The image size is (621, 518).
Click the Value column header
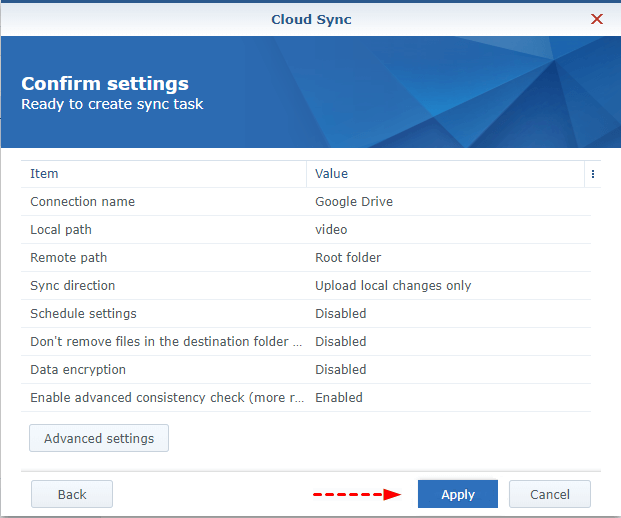click(x=331, y=174)
